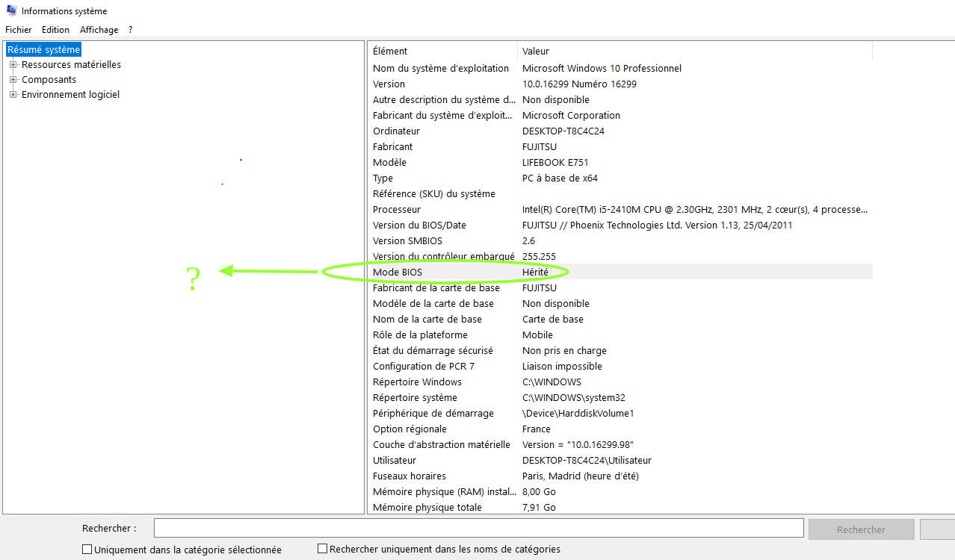Click the DESKTOP-T8C4C24 computer name value
The height and width of the screenshot is (560, 955).
[563, 131]
